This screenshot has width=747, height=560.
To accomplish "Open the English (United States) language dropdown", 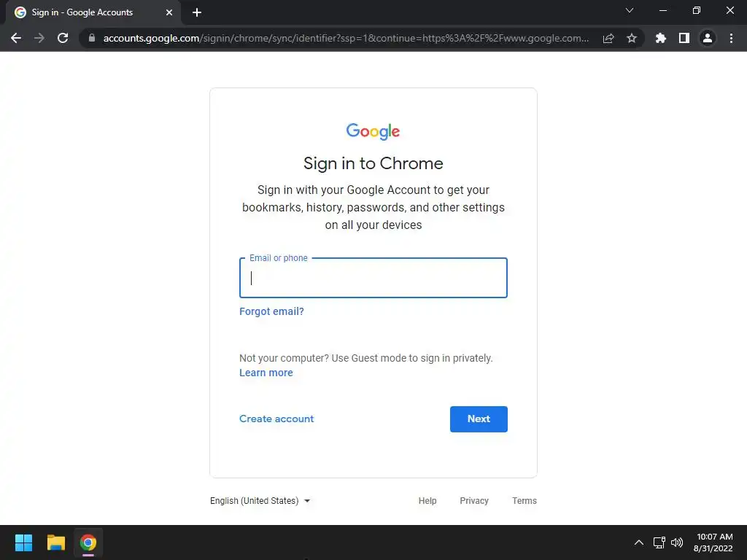I will pyautogui.click(x=260, y=501).
